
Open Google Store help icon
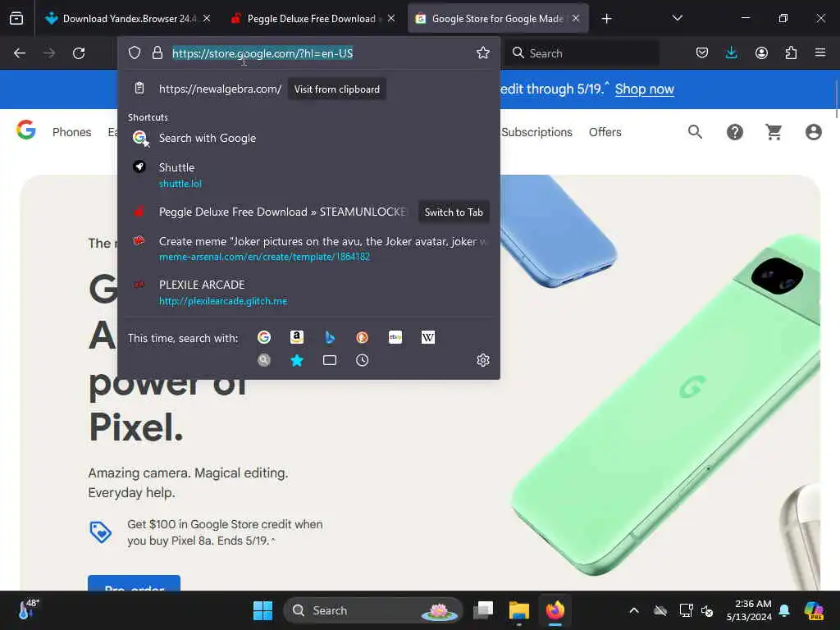[x=734, y=132]
